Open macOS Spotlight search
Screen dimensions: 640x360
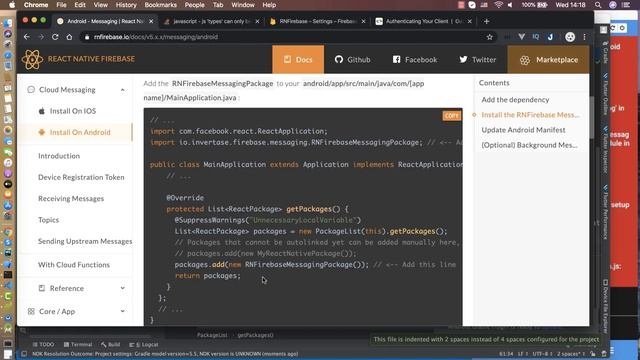tap(598, 5)
